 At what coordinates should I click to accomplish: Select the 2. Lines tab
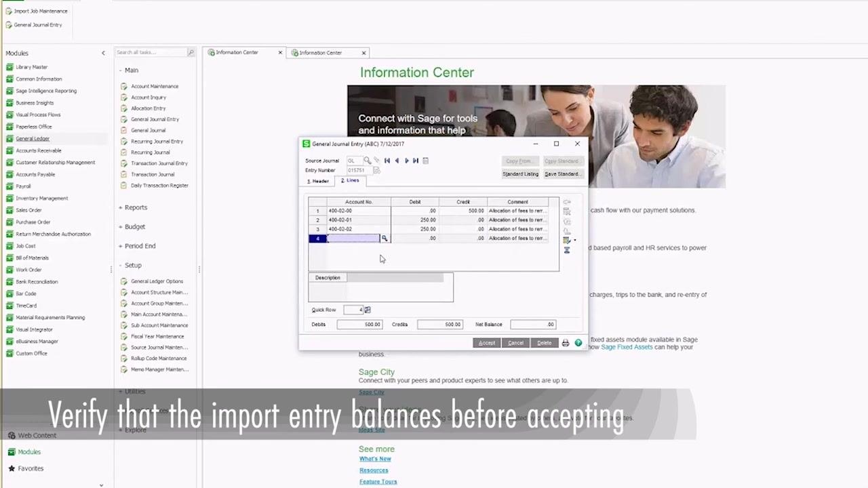350,180
